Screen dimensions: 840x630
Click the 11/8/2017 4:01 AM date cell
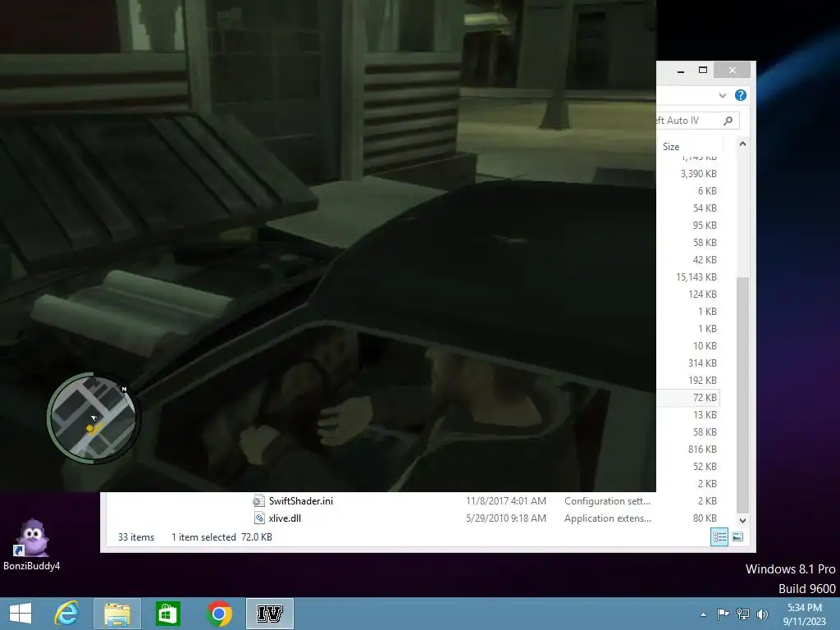click(505, 501)
